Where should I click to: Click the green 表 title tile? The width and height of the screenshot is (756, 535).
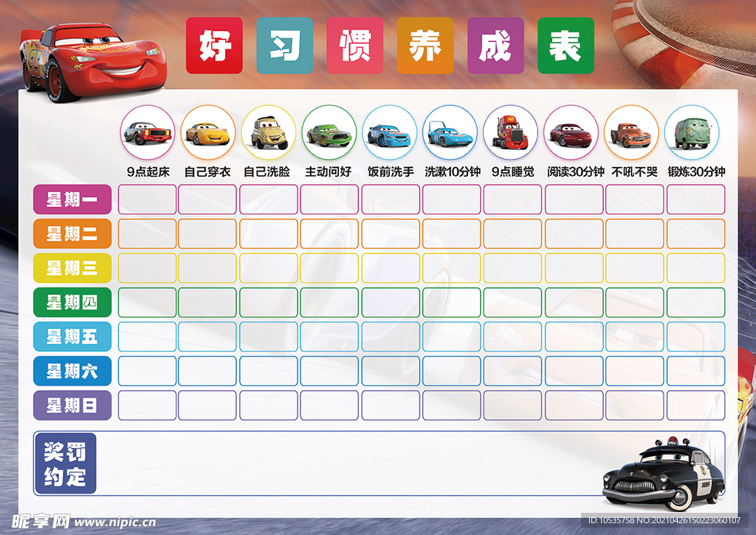click(x=566, y=46)
